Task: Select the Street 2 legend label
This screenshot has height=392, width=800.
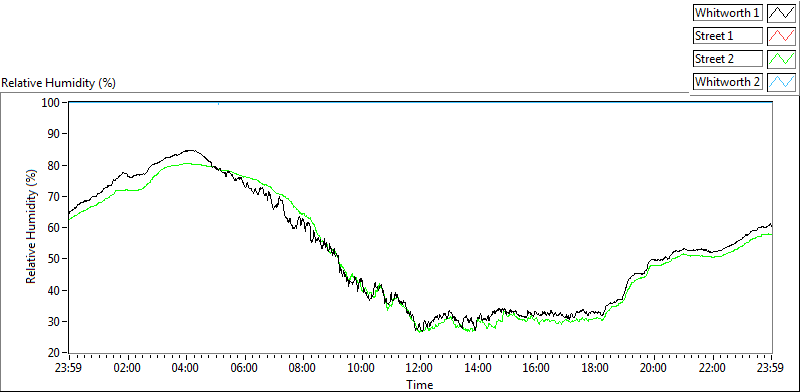Action: [728, 59]
